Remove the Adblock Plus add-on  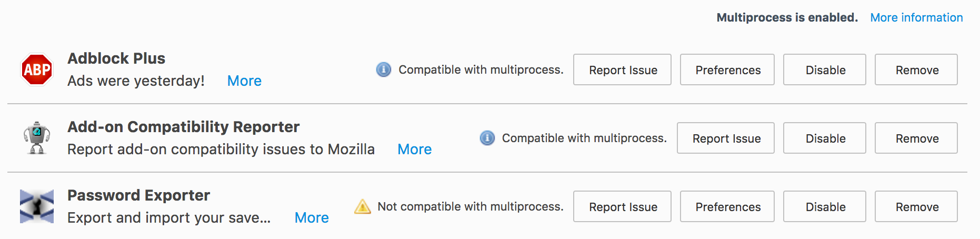pos(916,69)
